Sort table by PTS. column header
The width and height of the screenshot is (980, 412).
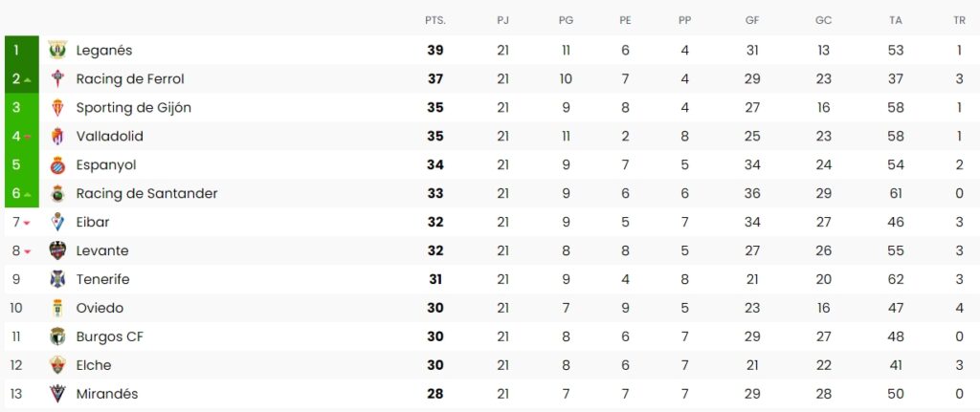click(435, 20)
